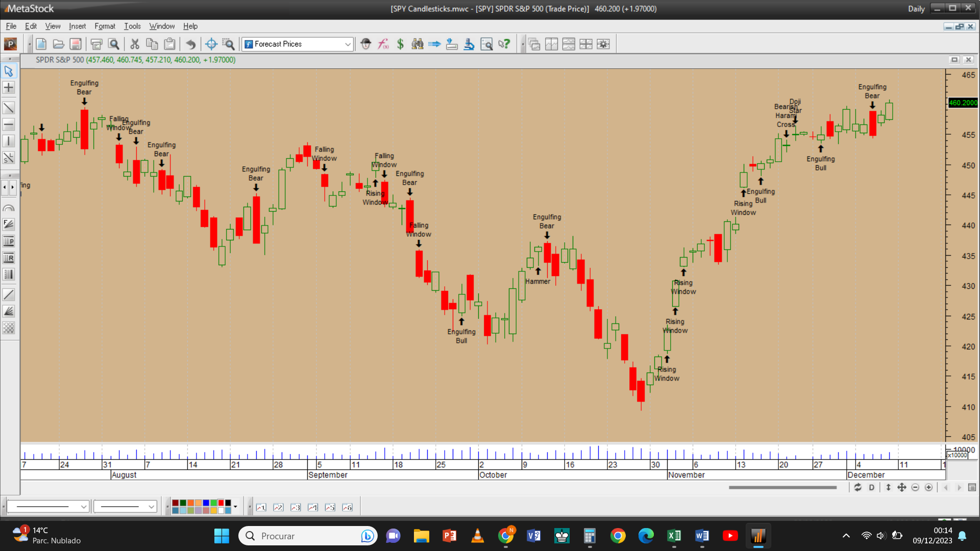This screenshot has width=980, height=551.
Task: Click the Expert Advisor hat icon
Action: coord(365,44)
